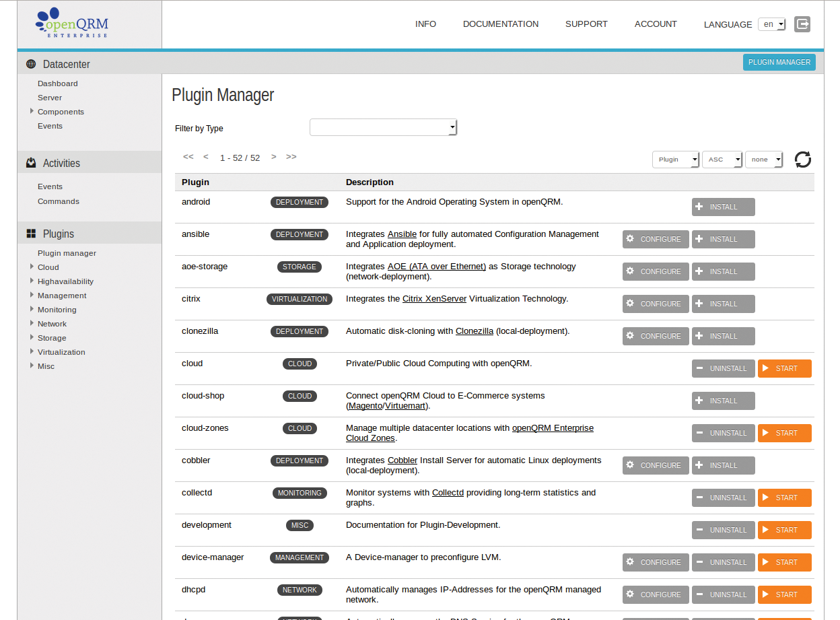Click the openQRM Enterprise logo
The image size is (840, 620).
pyautogui.click(x=70, y=24)
